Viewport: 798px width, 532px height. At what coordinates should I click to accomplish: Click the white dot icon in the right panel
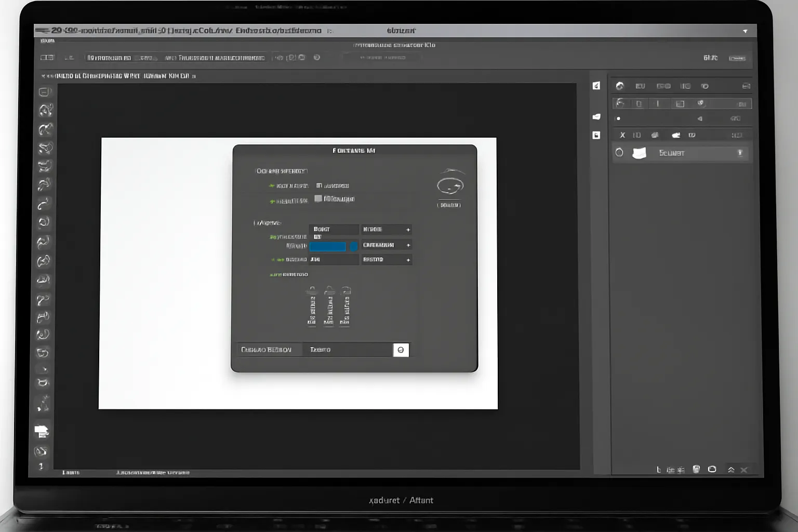618,118
